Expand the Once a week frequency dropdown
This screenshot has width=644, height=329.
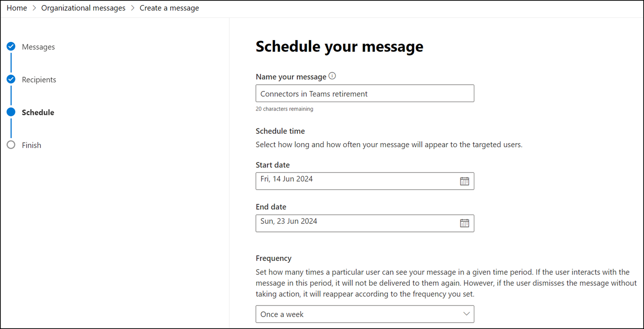[x=365, y=314]
